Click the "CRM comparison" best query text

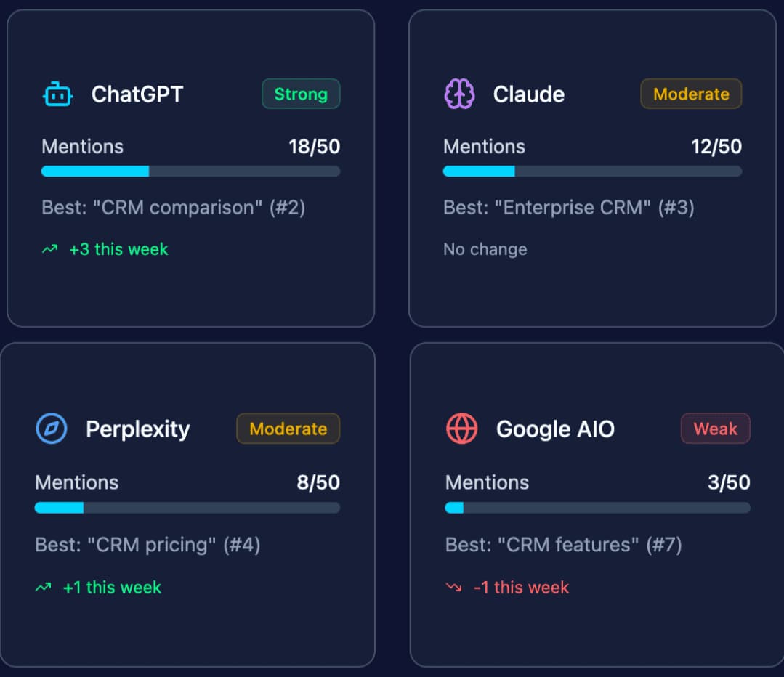[x=173, y=208]
